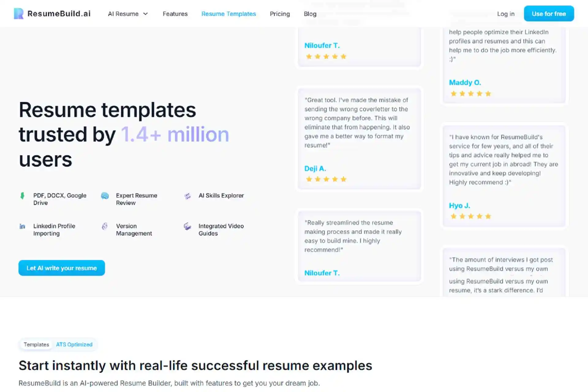Click the AI Skills Explorer icon

coord(187,196)
